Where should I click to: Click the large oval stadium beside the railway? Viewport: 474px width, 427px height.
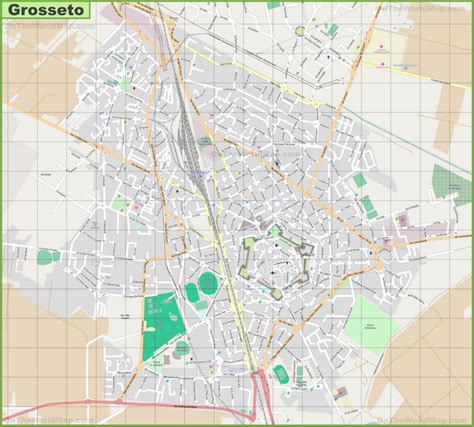209,283
